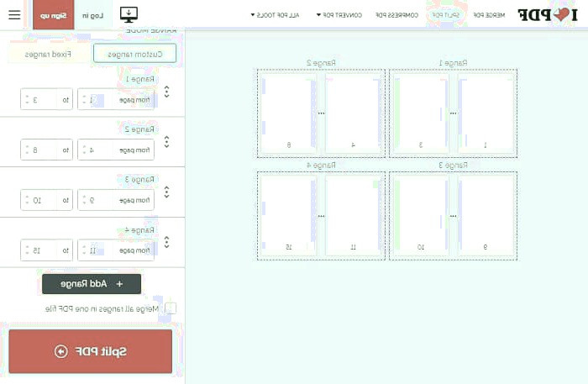Select page 1 thumbnail in Range 1
The width and height of the screenshot is (588, 384).
pyautogui.click(x=486, y=112)
